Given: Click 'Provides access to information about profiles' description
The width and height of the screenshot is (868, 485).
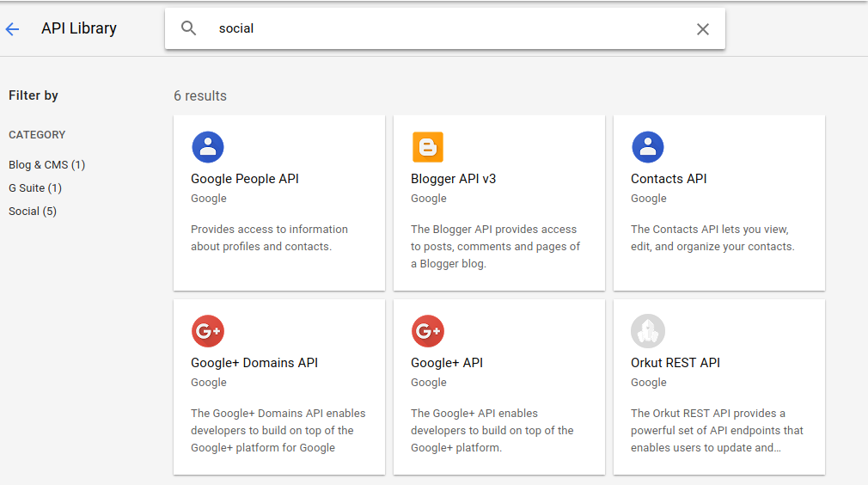Looking at the screenshot, I should [270, 237].
